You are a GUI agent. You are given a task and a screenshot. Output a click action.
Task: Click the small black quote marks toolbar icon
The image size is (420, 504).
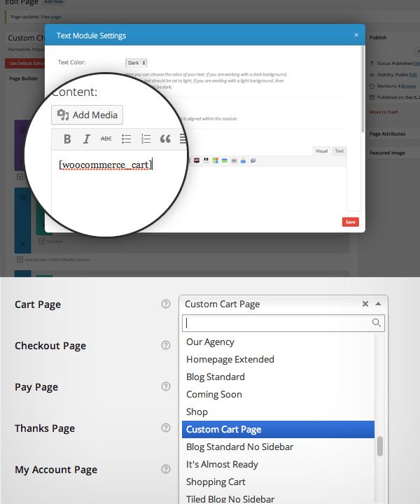click(206, 160)
